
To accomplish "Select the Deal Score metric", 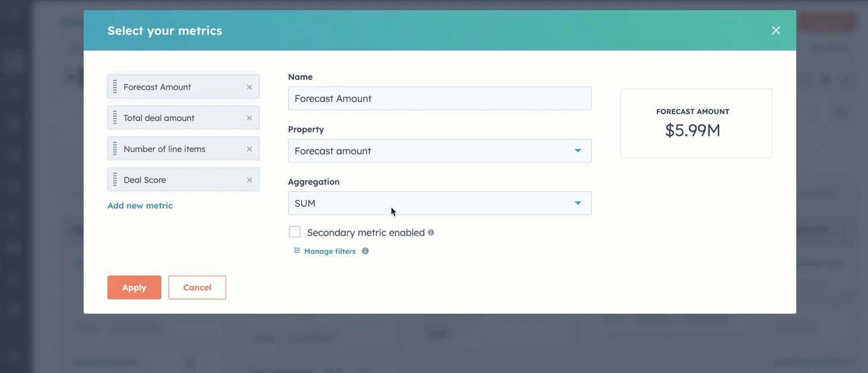I will (183, 180).
